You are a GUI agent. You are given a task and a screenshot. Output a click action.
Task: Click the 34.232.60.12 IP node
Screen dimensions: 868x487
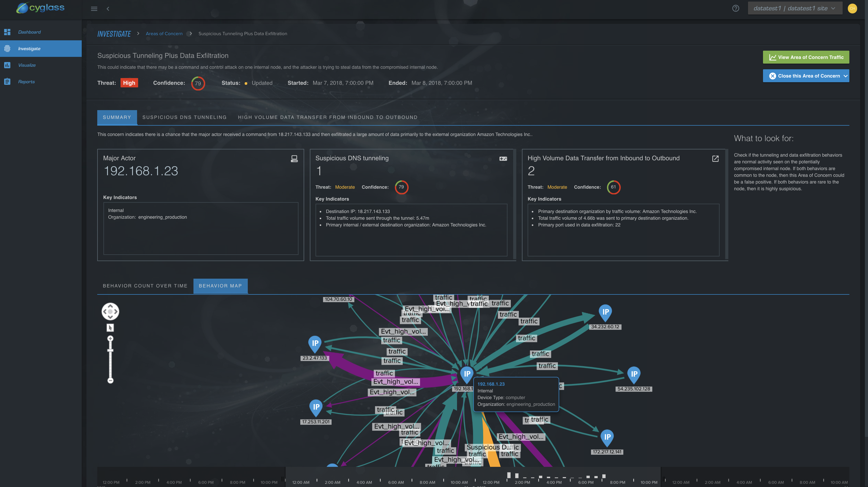pyautogui.click(x=605, y=313)
